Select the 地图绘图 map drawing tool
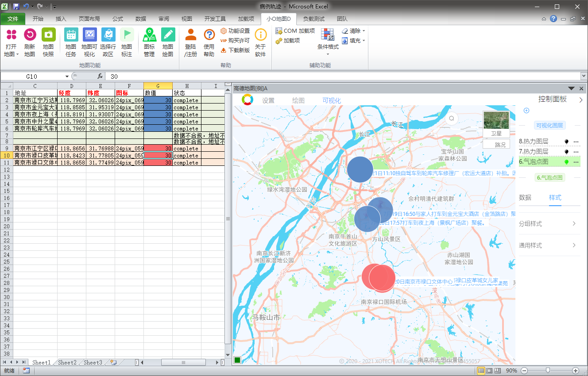 tap(168, 35)
